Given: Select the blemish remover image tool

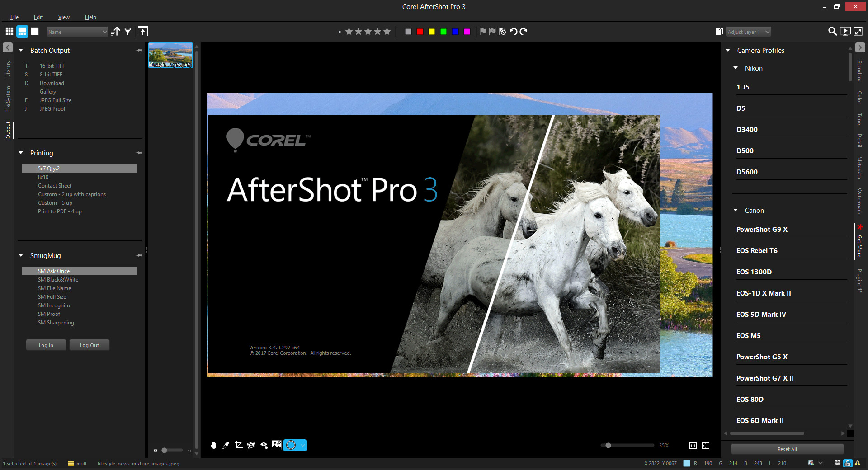Looking at the screenshot, I should coord(277,445).
